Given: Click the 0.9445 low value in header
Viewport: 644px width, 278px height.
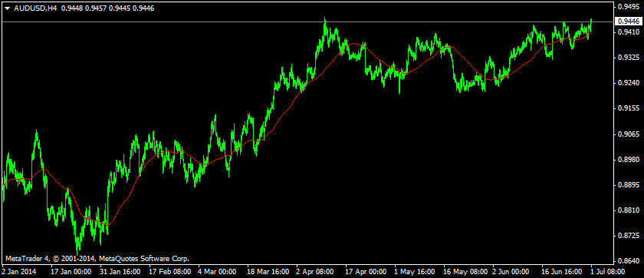Looking at the screenshot, I should click(x=120, y=8).
